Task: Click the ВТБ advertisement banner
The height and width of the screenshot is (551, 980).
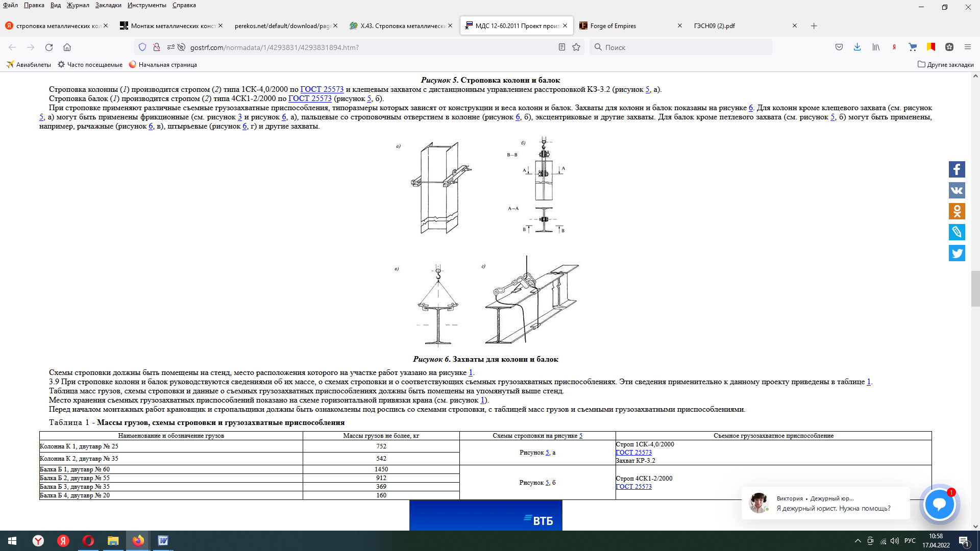Action: 485,515
